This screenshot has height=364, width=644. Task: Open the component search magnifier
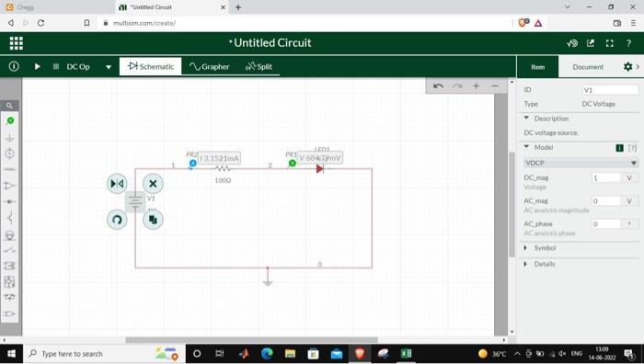(x=9, y=106)
